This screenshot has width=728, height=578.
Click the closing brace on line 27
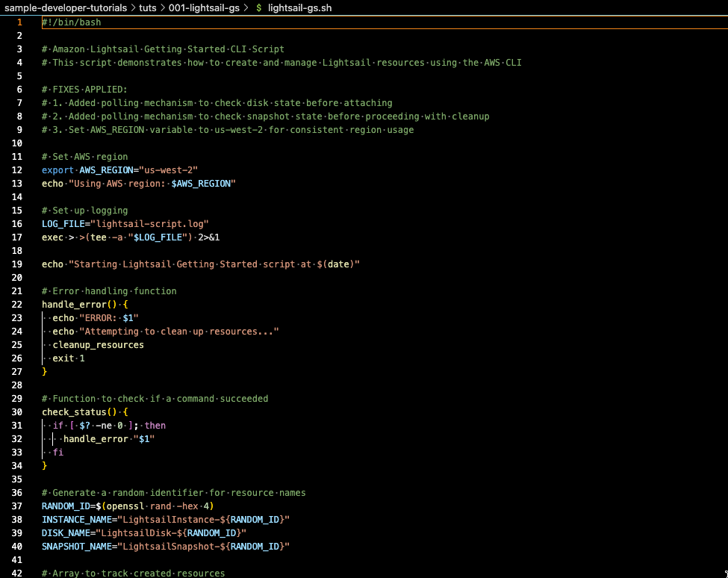(x=45, y=373)
